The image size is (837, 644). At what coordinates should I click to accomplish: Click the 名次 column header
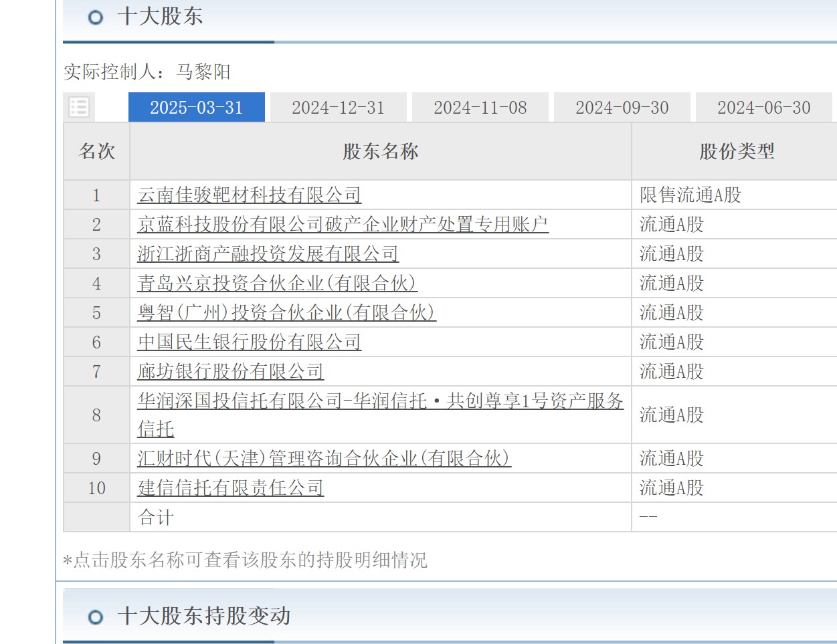97,151
